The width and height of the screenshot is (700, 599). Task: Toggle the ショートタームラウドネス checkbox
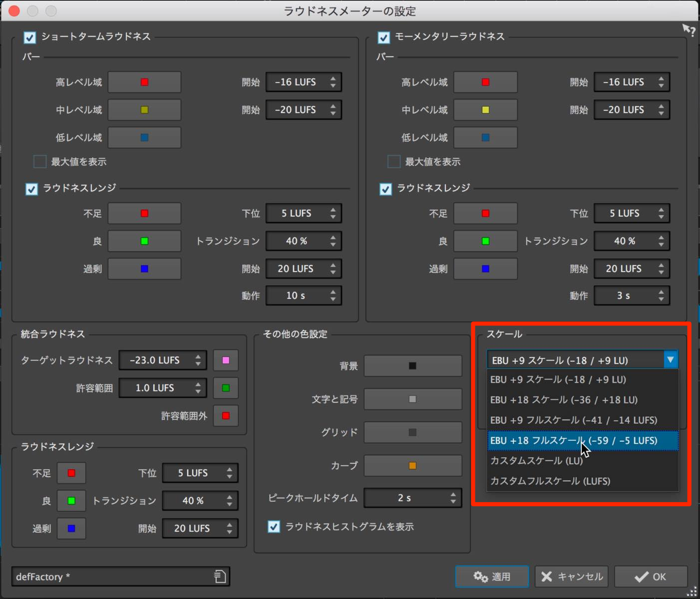[x=30, y=37]
